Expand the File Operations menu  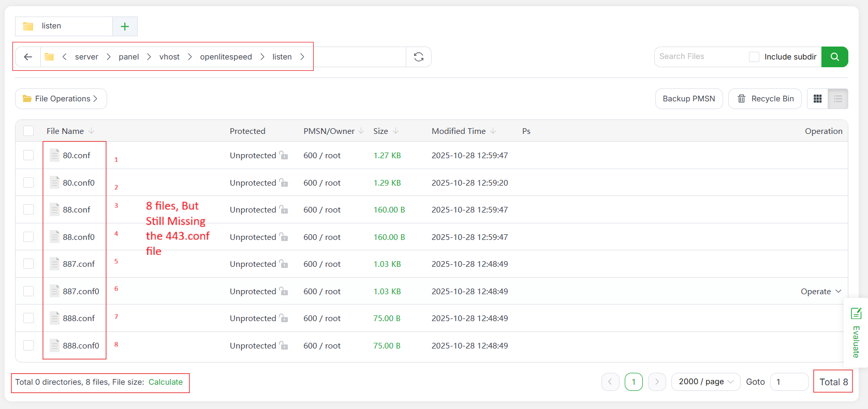coord(61,99)
